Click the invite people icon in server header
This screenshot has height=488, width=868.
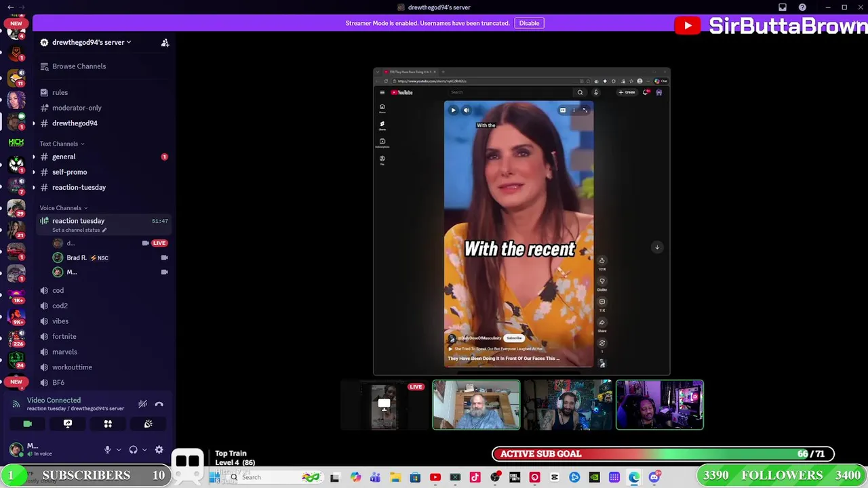[x=165, y=43]
